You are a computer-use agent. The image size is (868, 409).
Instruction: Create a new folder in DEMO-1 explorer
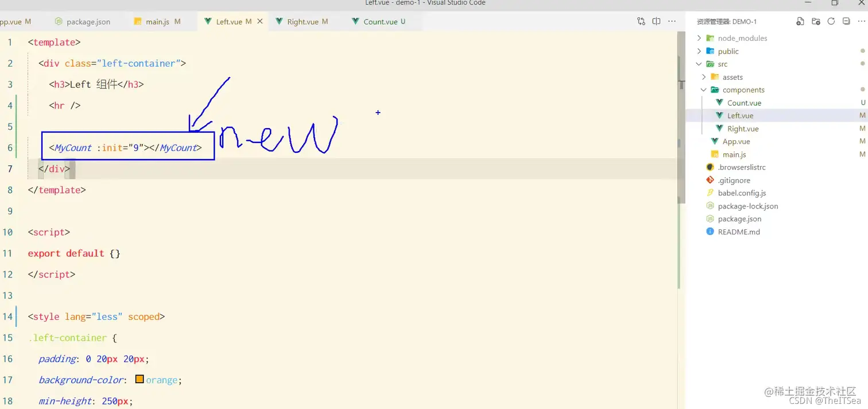816,21
